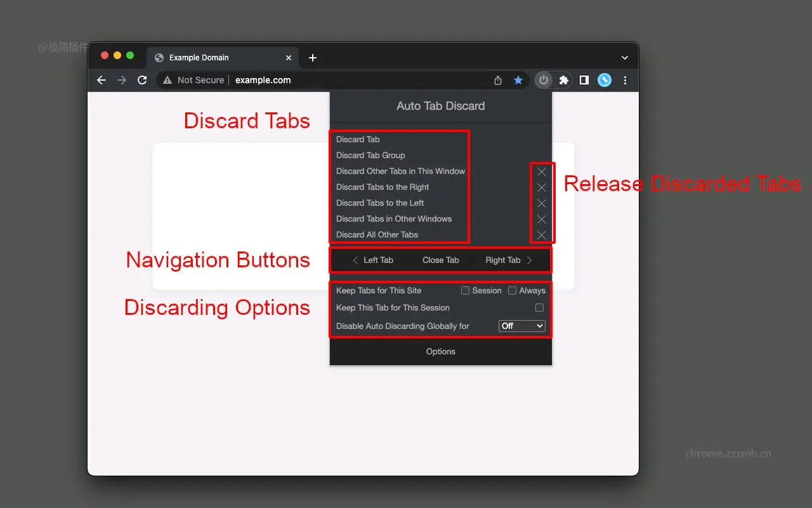Toggle Keep This Tab for This Session
Viewport: 812px width, 508px height.
539,307
